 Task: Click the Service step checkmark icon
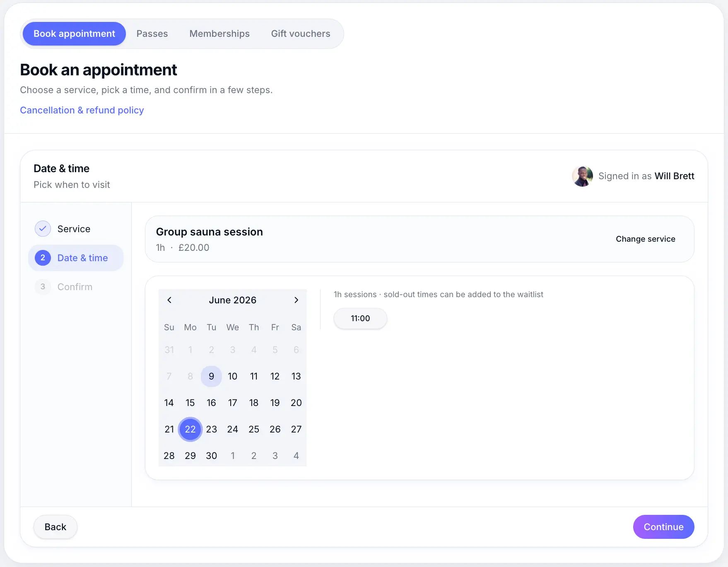43,229
